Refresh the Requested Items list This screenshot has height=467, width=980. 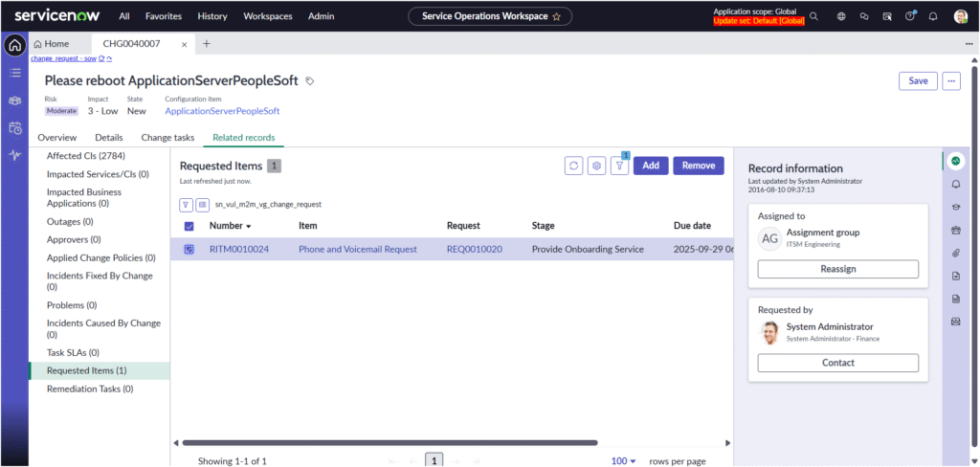point(574,166)
